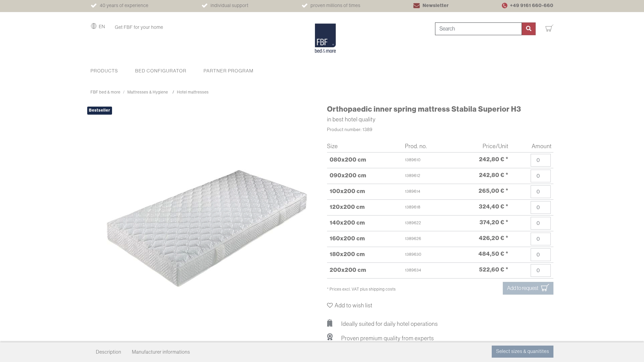Click the globe language icon
The image size is (644, 362).
coord(94,26)
